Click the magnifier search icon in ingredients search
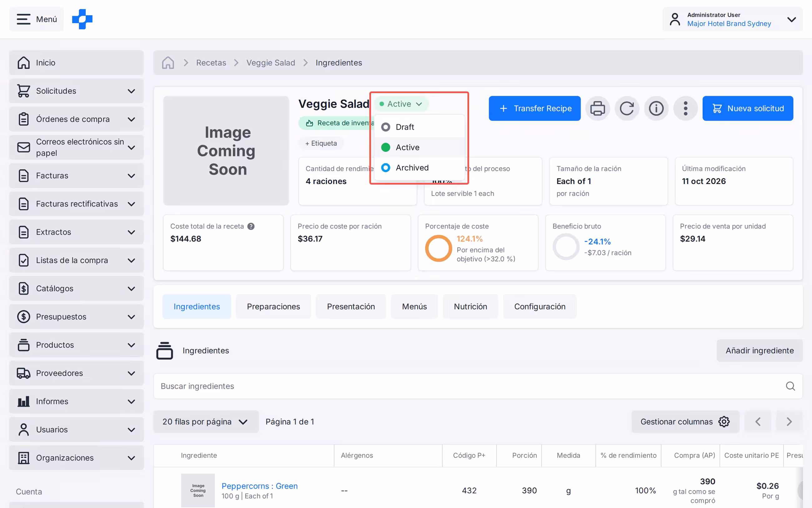This screenshot has height=508, width=812. tap(790, 386)
